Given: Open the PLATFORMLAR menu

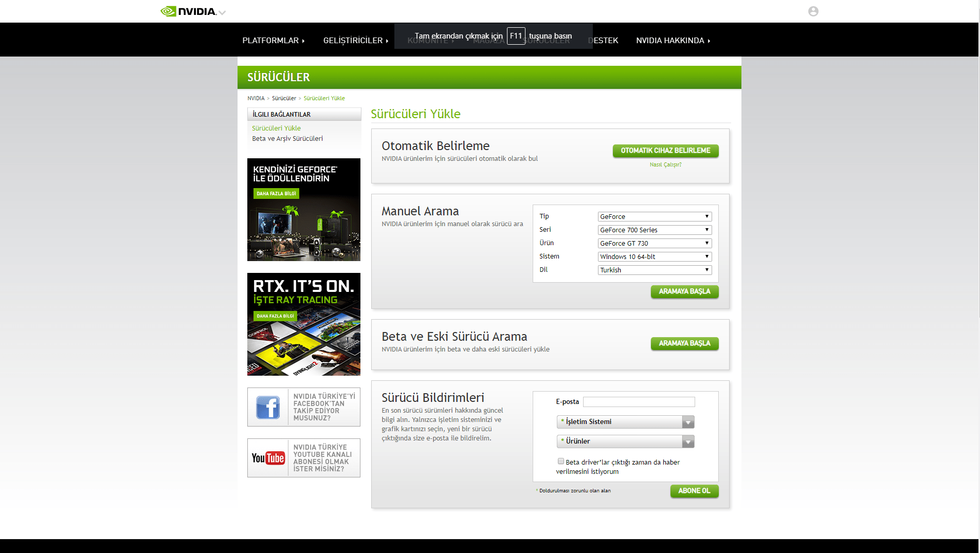Looking at the screenshot, I should (x=274, y=41).
